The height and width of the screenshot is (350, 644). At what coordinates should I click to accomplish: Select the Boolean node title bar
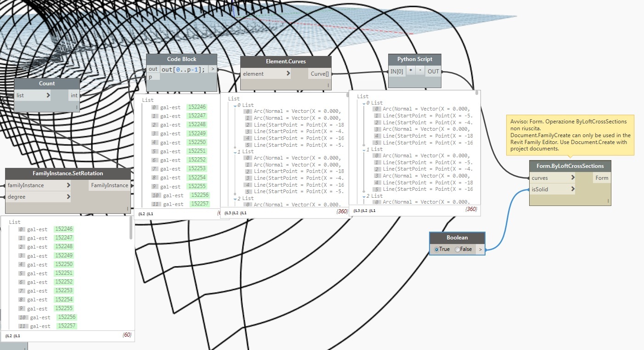(457, 238)
